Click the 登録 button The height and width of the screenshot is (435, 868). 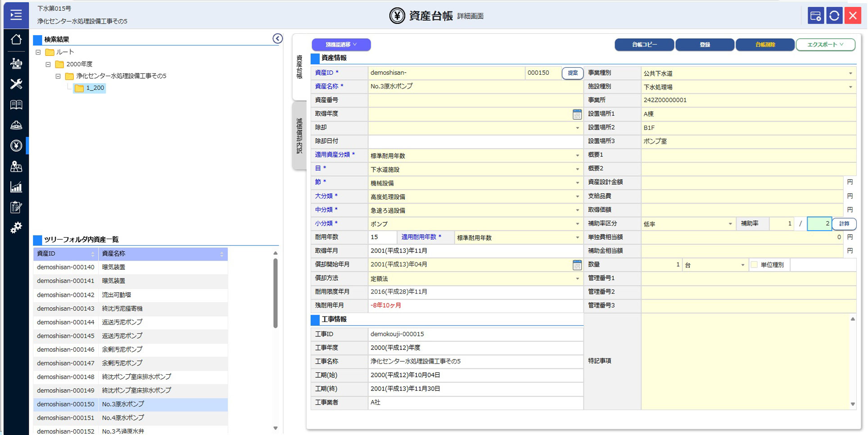[x=705, y=45]
